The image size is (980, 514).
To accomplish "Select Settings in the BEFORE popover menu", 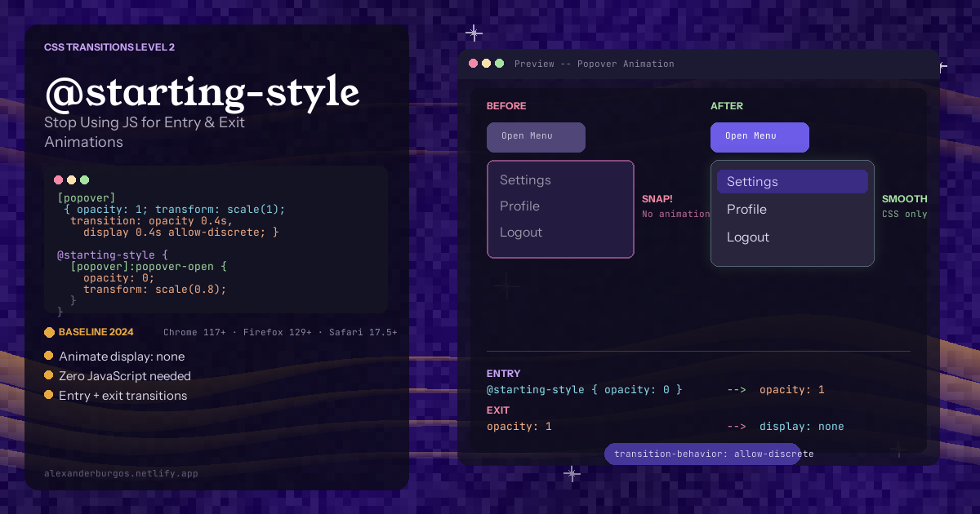I will (x=525, y=180).
